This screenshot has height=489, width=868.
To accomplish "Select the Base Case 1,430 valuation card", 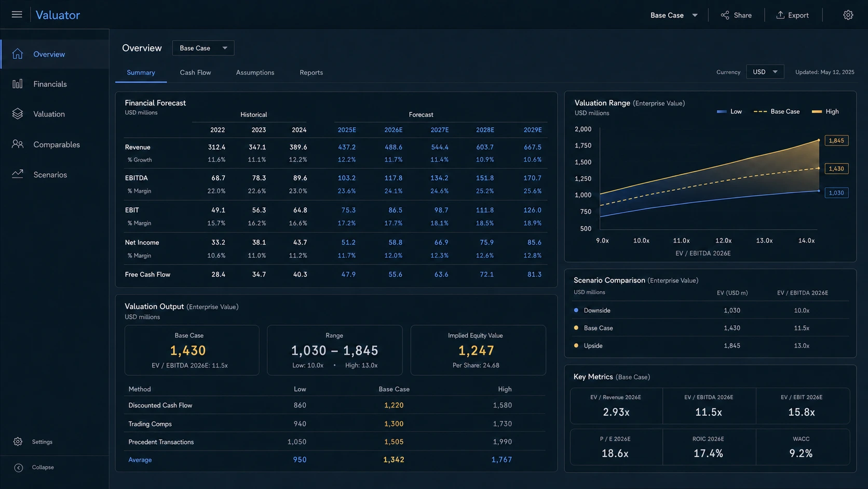I will click(x=192, y=350).
